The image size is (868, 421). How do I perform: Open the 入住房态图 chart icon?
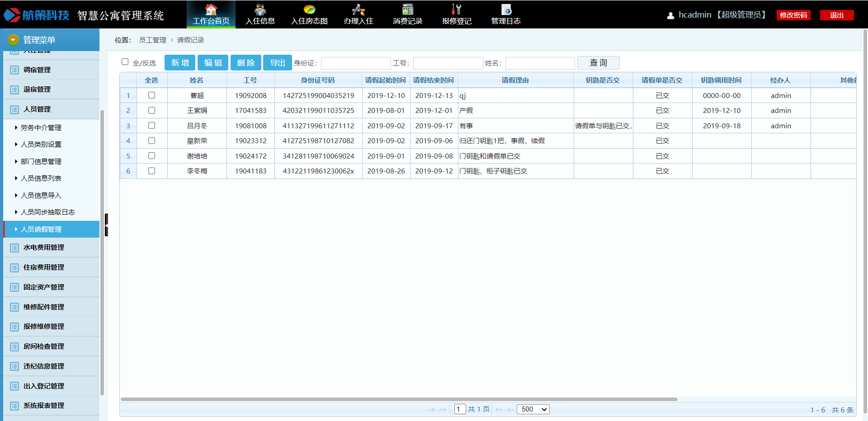tap(309, 9)
